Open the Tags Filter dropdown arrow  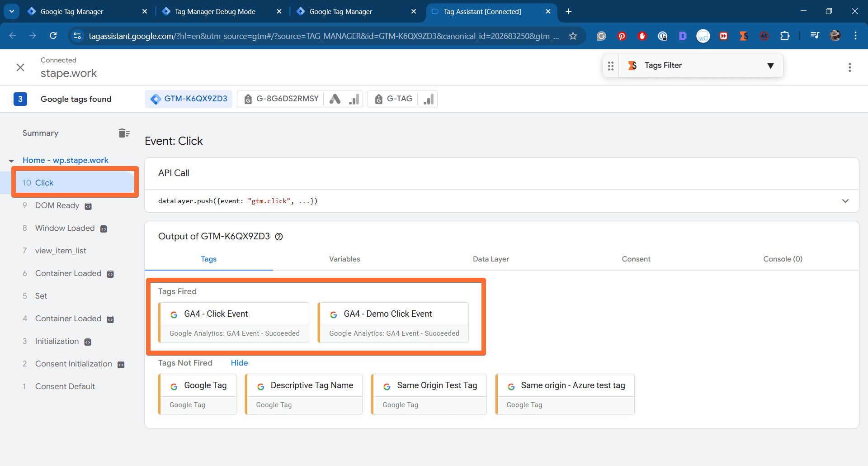(771, 66)
